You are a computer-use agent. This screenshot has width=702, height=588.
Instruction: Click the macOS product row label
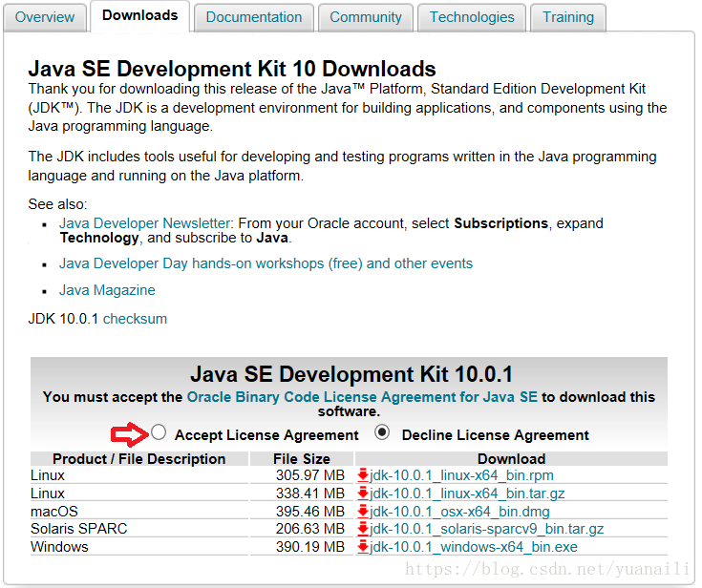(54, 511)
